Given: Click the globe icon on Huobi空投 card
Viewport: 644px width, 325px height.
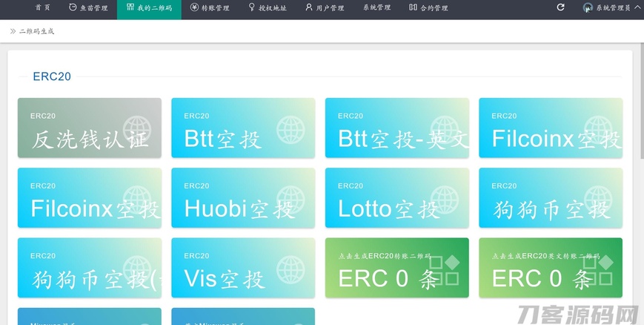Looking at the screenshot, I should tap(291, 200).
